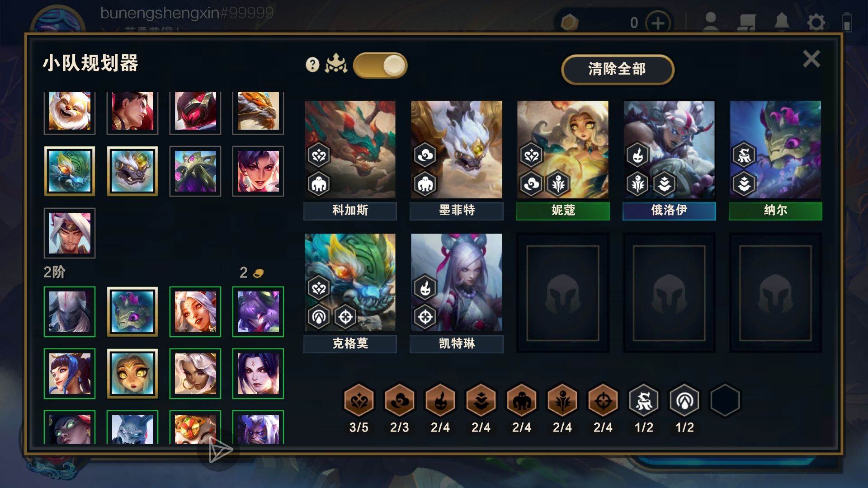Viewport: 868px width, 488px height.
Task: Select the flame 2/4 trait icon
Action: [x=440, y=400]
